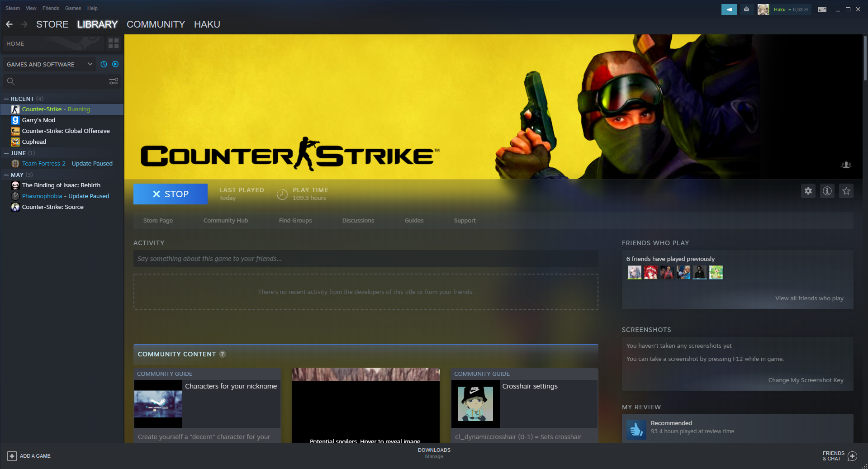Select Phasmophobia in library
The height and width of the screenshot is (469, 868).
pos(62,196)
